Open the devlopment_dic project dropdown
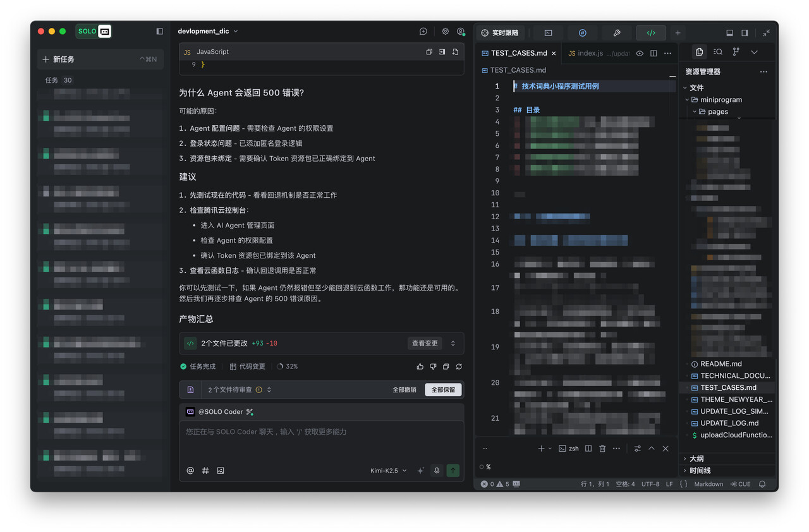The image size is (809, 532). click(x=208, y=31)
